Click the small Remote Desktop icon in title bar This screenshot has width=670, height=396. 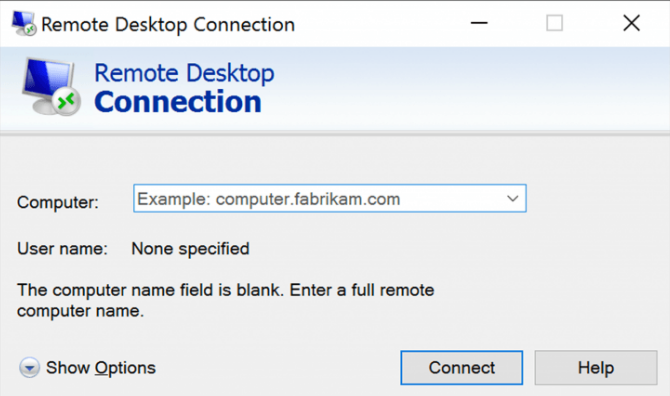tap(24, 23)
